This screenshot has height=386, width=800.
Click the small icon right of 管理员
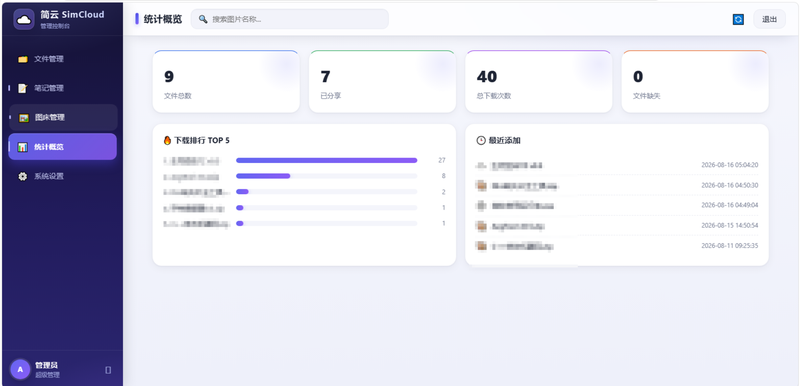(x=108, y=370)
